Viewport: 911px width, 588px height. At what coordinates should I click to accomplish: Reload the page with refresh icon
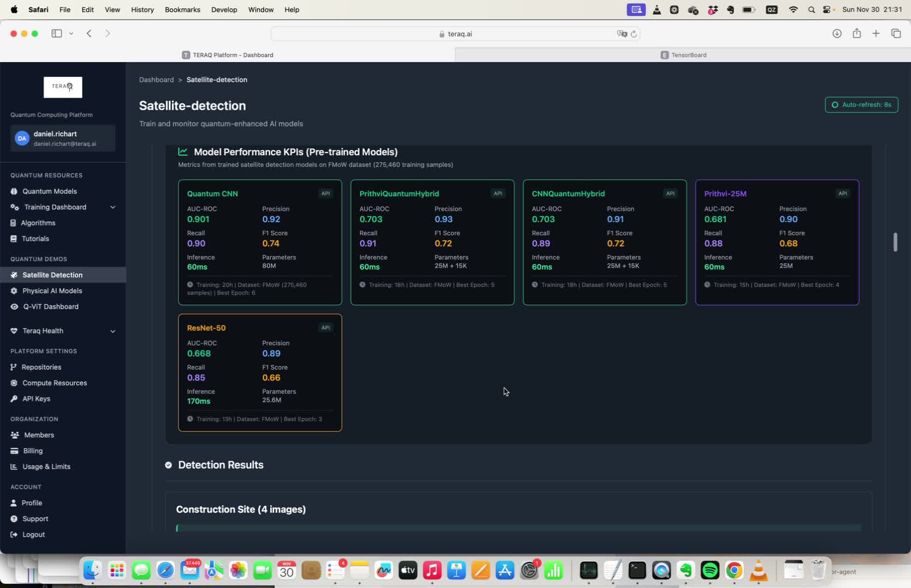634,34
